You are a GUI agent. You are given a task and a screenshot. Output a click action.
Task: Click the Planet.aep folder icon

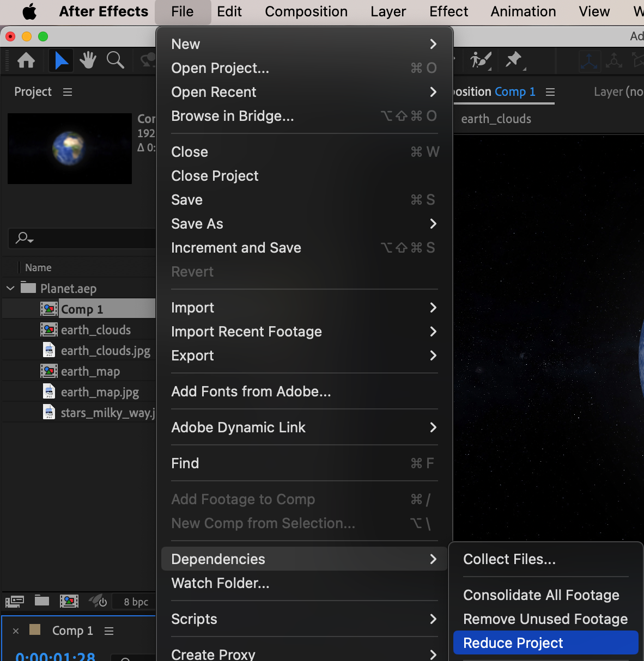pos(28,287)
